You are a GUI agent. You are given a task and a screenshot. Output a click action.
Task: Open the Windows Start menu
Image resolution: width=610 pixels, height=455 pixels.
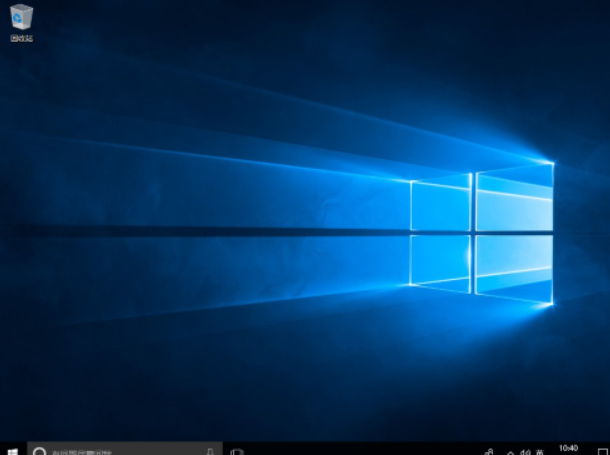pos(11,451)
